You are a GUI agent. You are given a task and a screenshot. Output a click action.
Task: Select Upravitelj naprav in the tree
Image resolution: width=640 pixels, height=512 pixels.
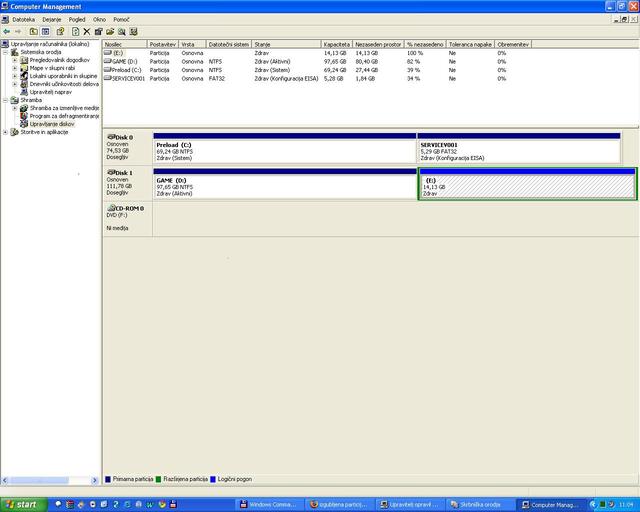click(x=51, y=92)
